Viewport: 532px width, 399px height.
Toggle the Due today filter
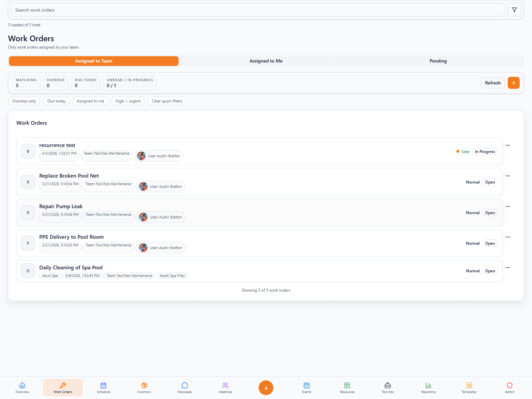coord(56,101)
